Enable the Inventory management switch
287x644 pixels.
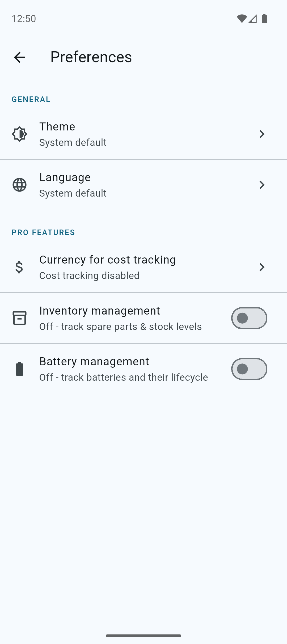tap(249, 318)
